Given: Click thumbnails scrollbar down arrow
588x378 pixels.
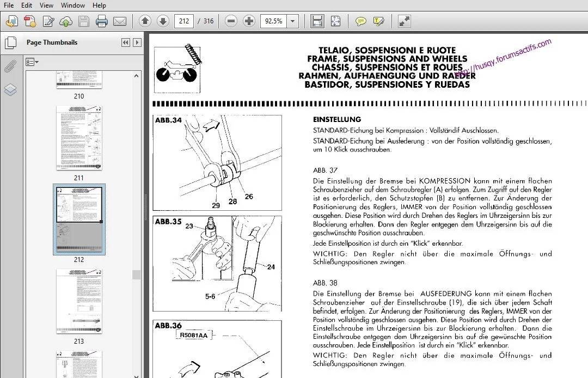Looking at the screenshot, I should tap(136, 375).
